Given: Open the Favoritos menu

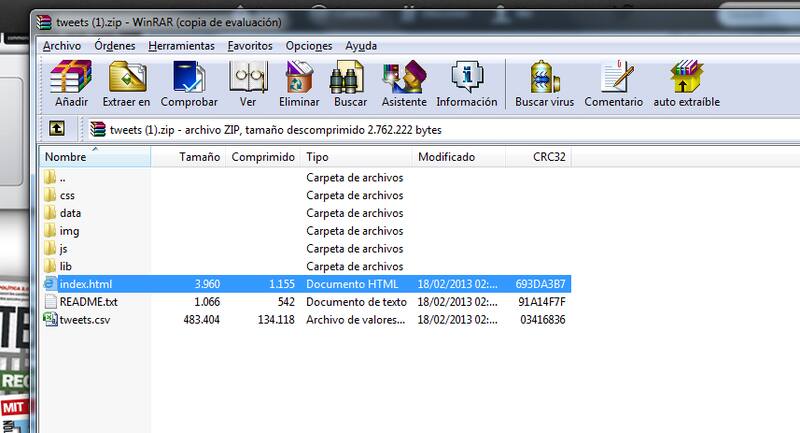Looking at the screenshot, I should [x=250, y=46].
